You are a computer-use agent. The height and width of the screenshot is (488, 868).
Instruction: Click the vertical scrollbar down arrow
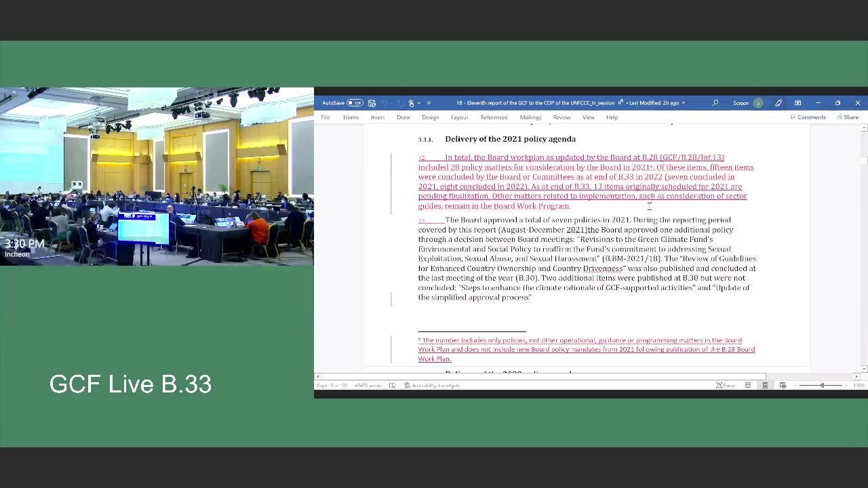click(864, 368)
